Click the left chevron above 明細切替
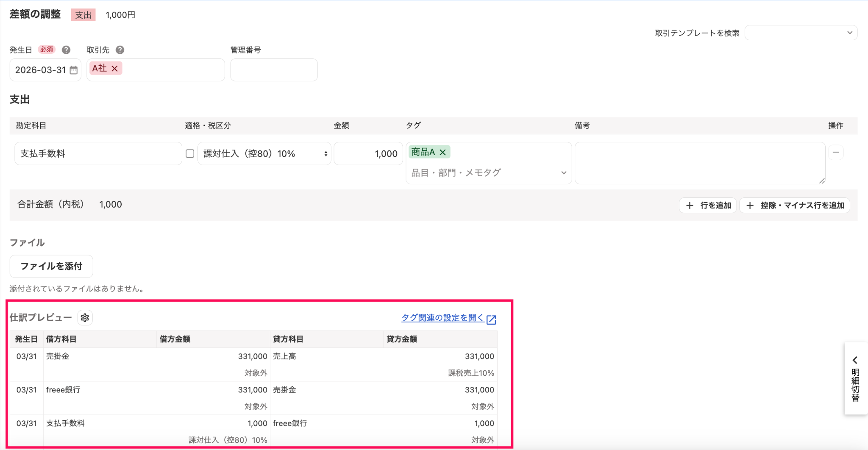This screenshot has width=868, height=450. tap(855, 360)
